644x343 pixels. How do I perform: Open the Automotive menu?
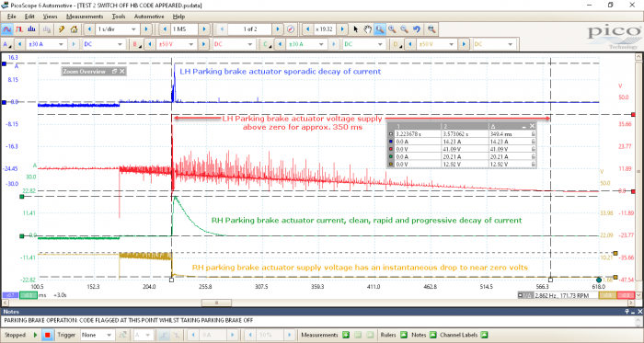click(x=149, y=17)
